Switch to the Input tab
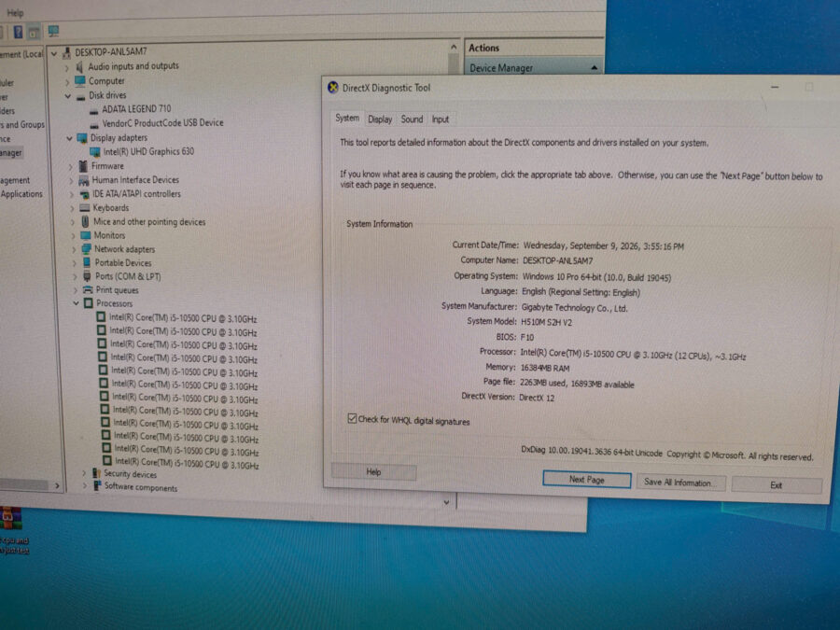 pos(441,119)
